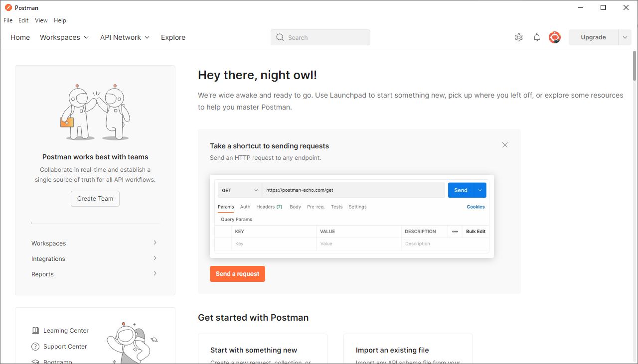Select the Params tab

tap(226, 207)
